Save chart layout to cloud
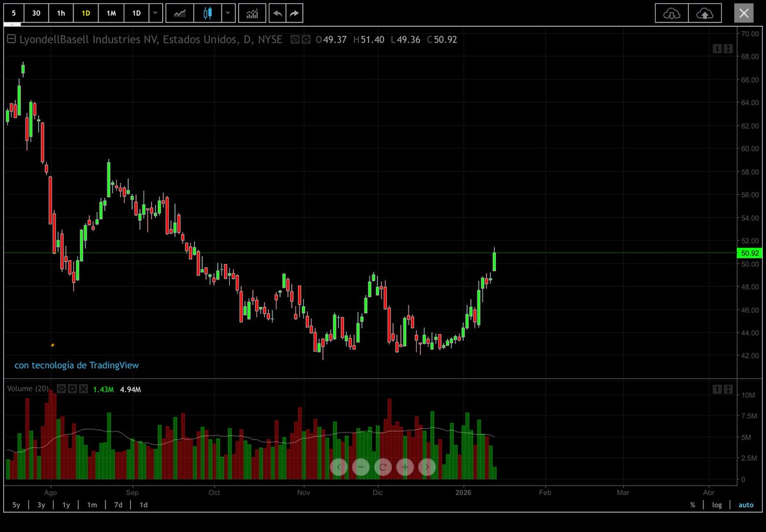766x532 pixels. click(705, 13)
